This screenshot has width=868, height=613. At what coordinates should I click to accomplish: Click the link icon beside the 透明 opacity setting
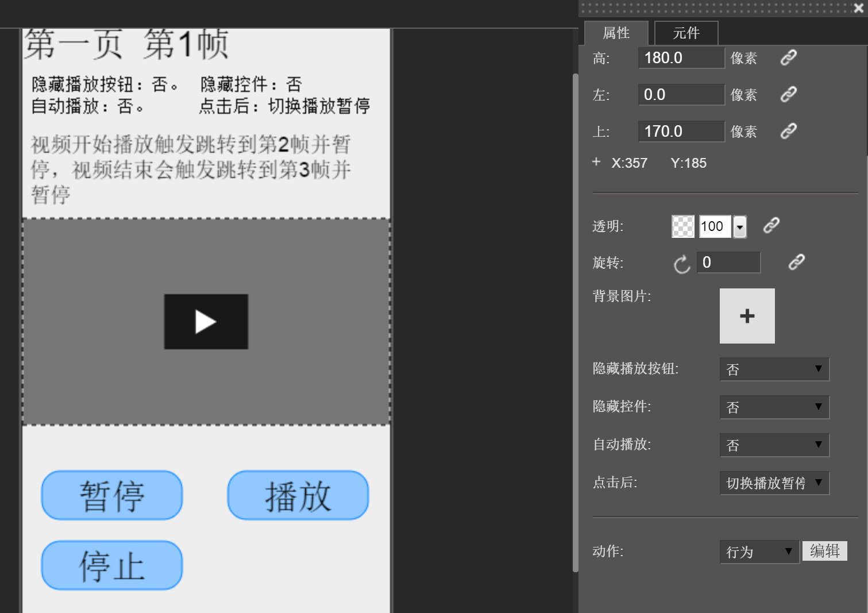pos(770,226)
